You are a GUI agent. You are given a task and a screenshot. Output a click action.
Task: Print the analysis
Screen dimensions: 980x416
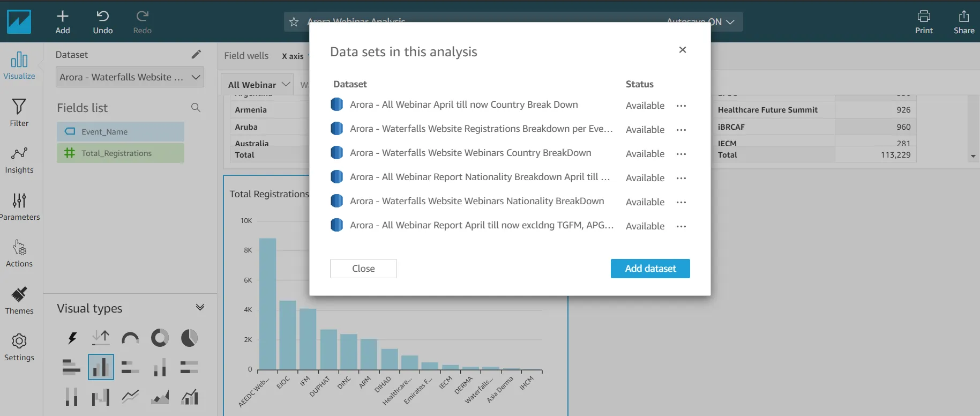(924, 23)
